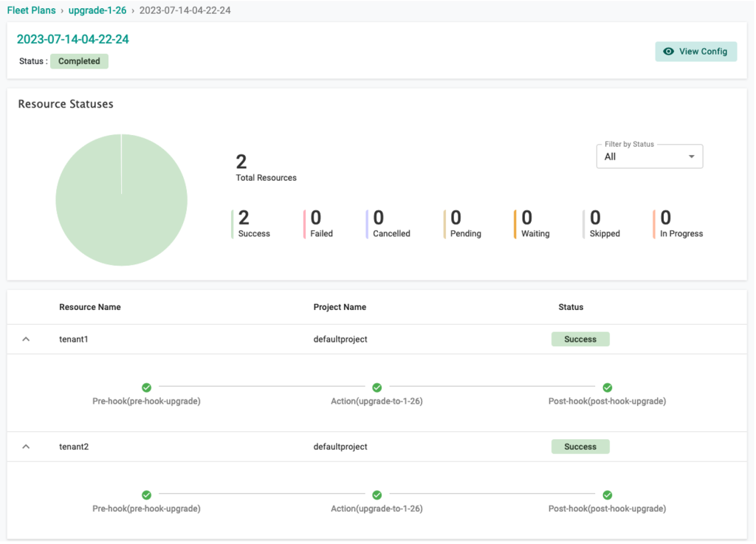This screenshot has height=544, width=756.
Task: Open the Fleet Plans breadcrumb link
Action: 31,10
